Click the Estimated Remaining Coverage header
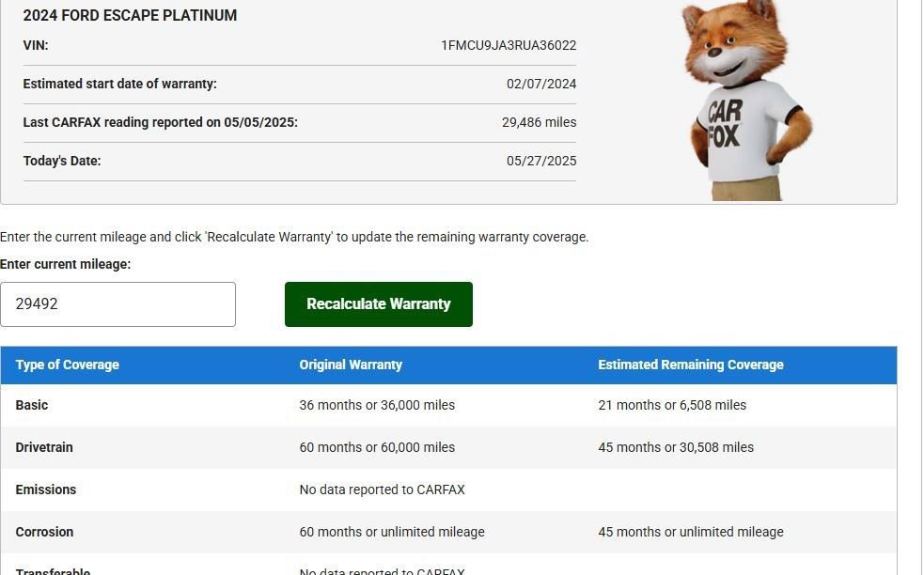Viewport: 924px width, 575px height. click(x=691, y=365)
